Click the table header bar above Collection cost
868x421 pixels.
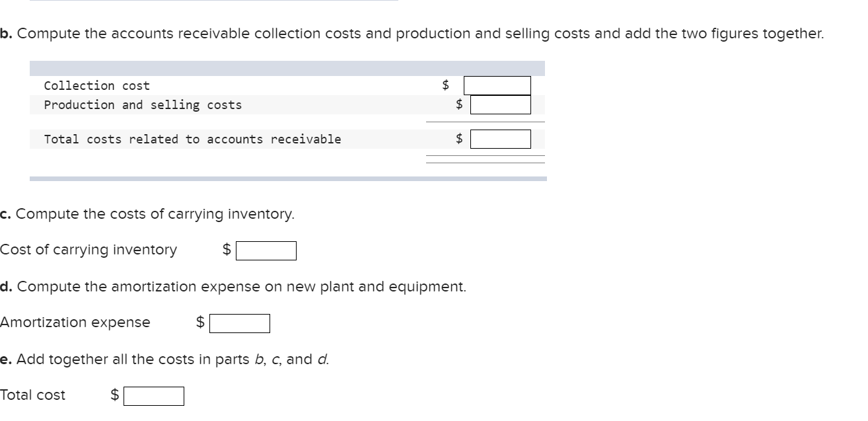point(287,66)
